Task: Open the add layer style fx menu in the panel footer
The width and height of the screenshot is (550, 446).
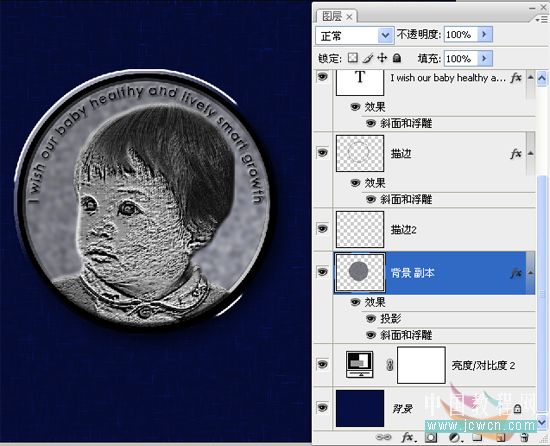Action: pyautogui.click(x=408, y=437)
